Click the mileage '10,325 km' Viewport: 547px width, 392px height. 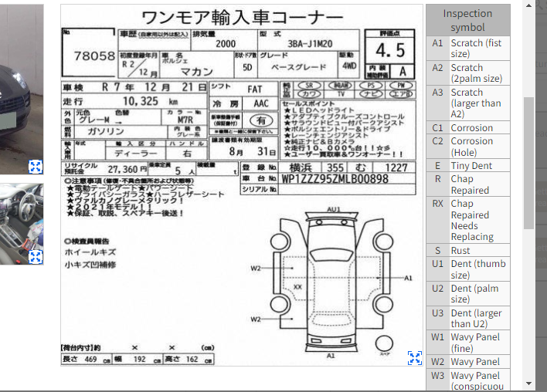[x=150, y=101]
